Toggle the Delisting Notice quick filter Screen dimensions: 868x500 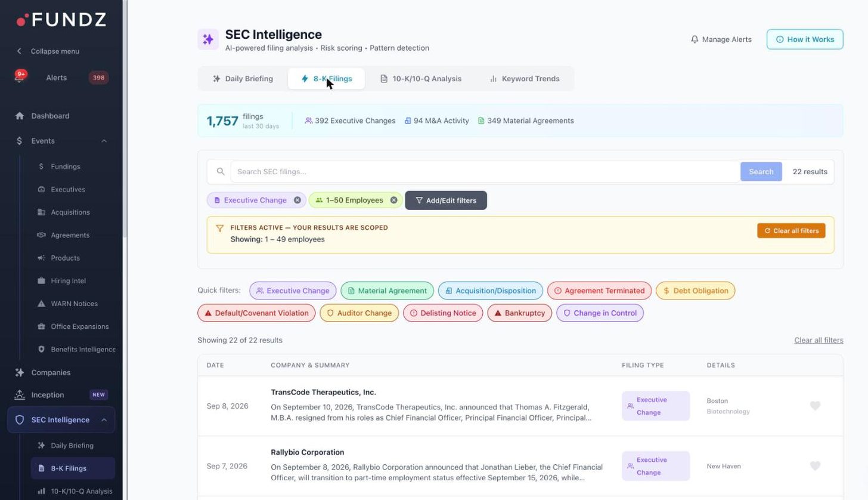click(x=443, y=313)
